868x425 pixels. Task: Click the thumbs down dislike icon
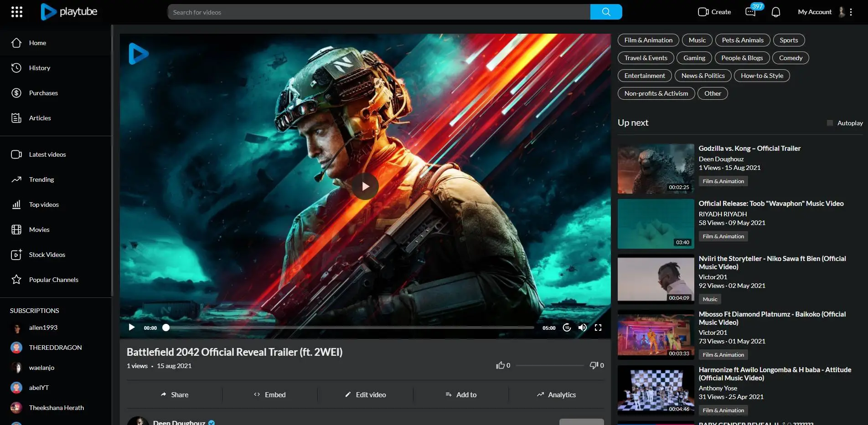click(x=594, y=365)
